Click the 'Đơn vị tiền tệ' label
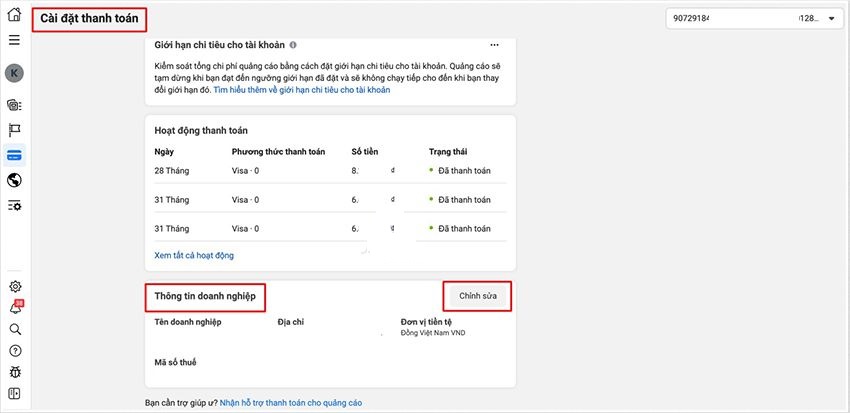 [427, 322]
